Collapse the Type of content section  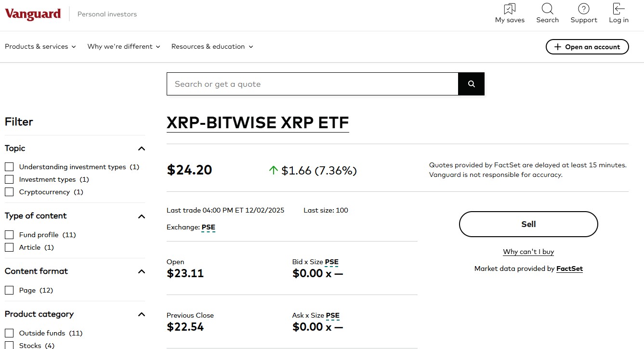tap(141, 216)
